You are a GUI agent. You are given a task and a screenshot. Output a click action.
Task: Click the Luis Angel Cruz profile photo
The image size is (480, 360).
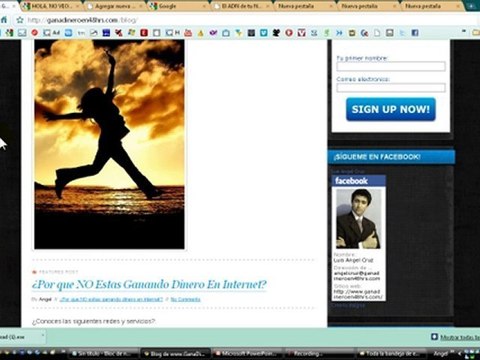click(358, 219)
